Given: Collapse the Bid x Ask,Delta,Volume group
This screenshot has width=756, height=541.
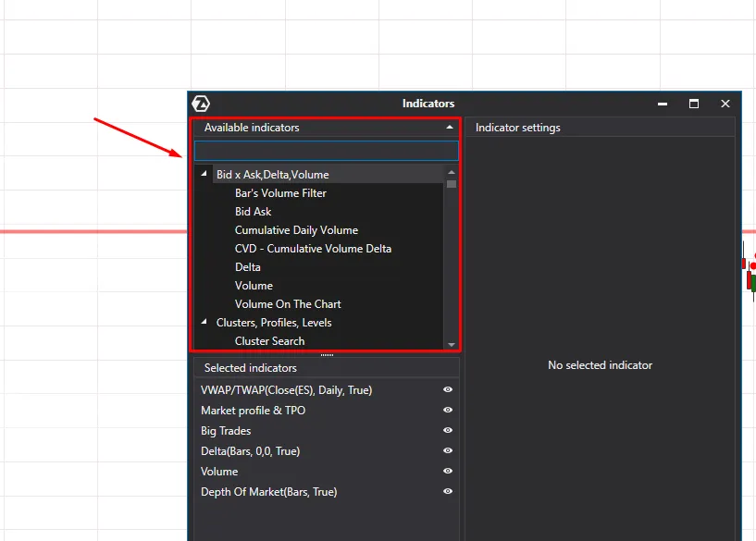Looking at the screenshot, I should pos(204,174).
